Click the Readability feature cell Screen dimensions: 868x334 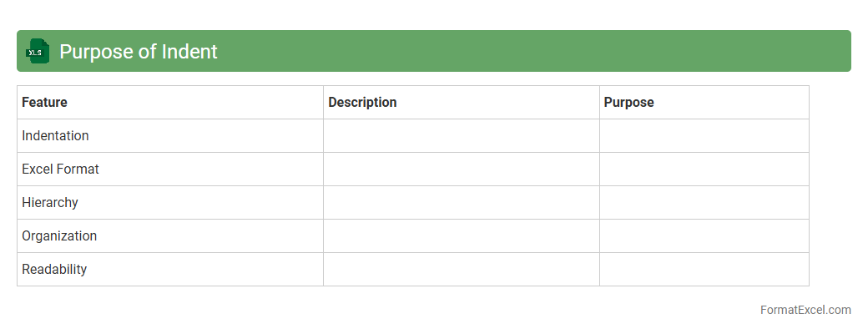pyautogui.click(x=54, y=269)
